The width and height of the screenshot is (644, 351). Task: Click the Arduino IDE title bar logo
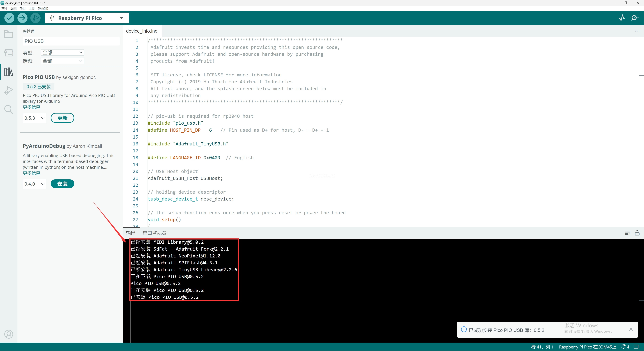3,3
